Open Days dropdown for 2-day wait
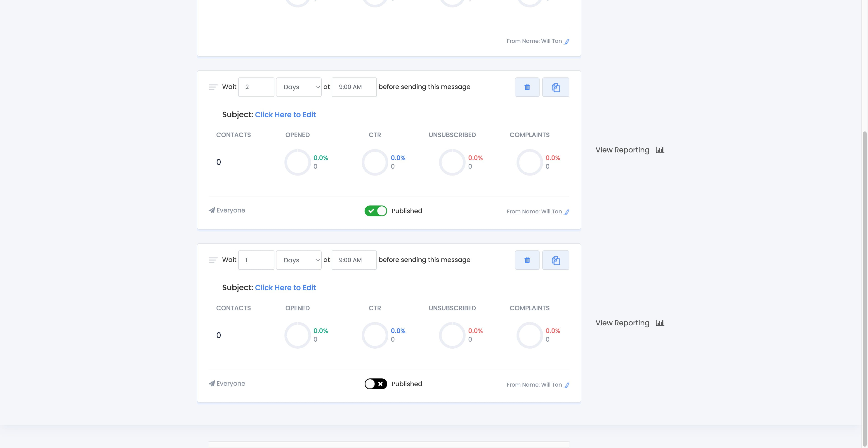This screenshot has height=448, width=868. pos(299,87)
